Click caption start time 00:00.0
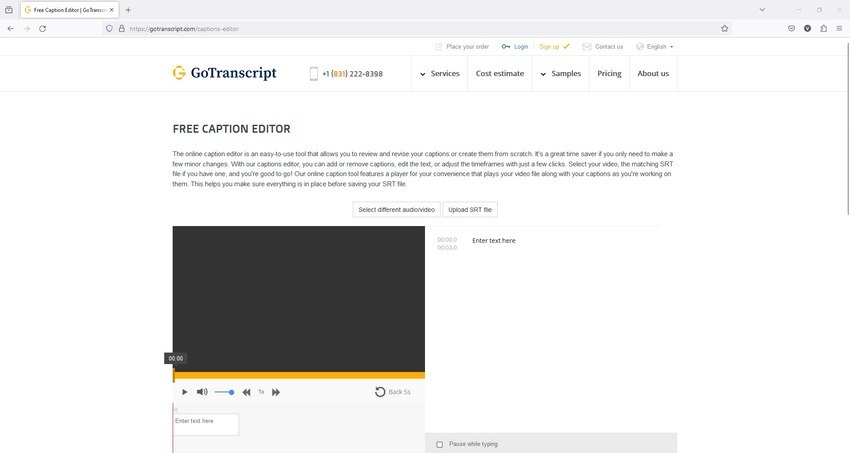The width and height of the screenshot is (850, 453). pos(447,240)
